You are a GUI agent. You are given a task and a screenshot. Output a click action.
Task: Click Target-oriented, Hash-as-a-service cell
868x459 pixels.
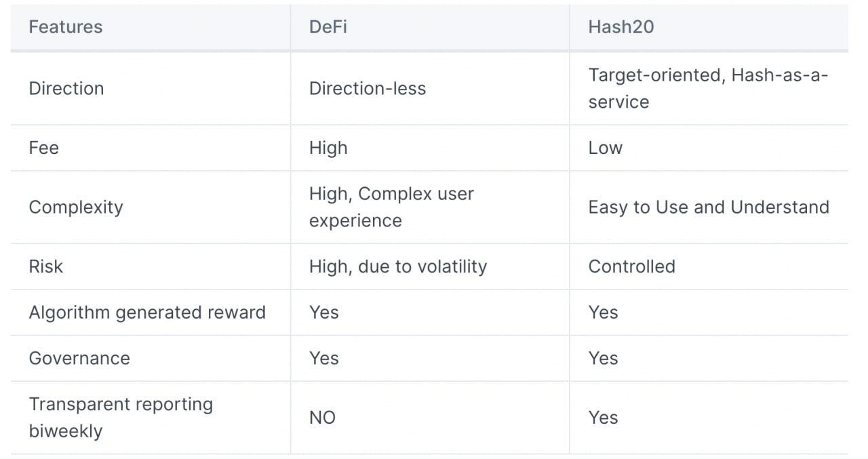point(707,89)
